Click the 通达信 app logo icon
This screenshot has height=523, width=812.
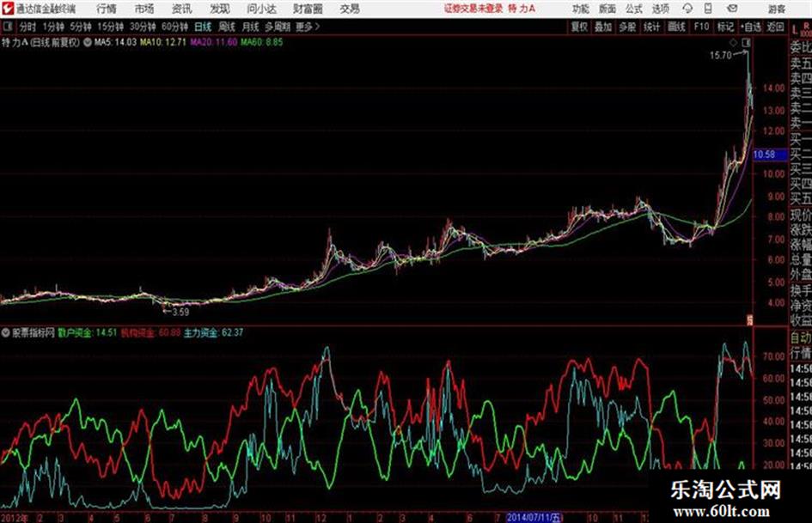pyautogui.click(x=8, y=9)
